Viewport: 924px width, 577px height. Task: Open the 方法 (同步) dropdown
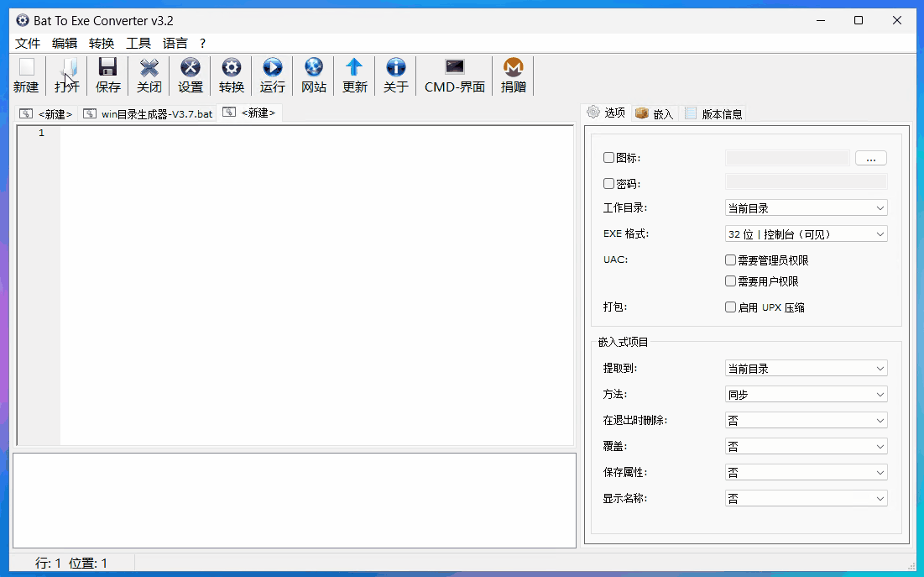[x=806, y=394]
